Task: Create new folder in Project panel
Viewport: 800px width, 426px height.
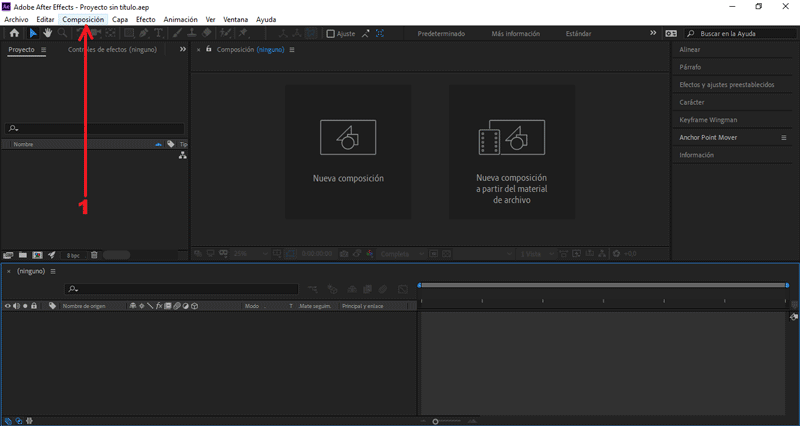Action: tap(23, 255)
